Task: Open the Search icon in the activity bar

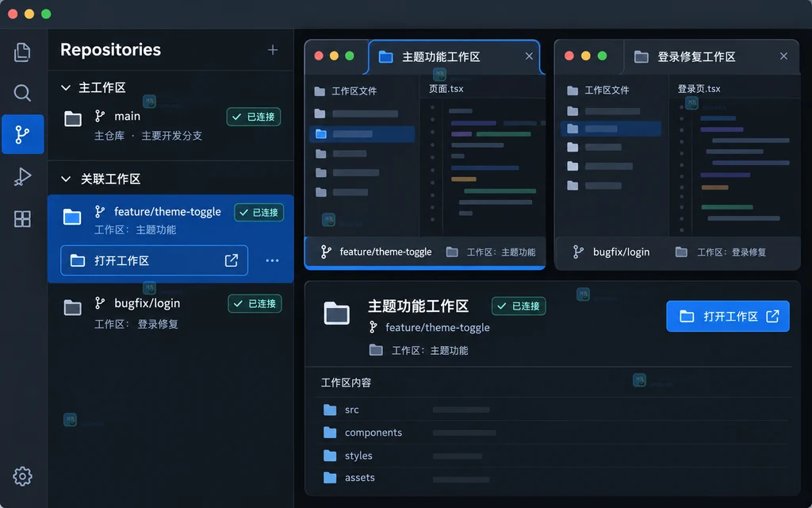Action: click(21, 94)
